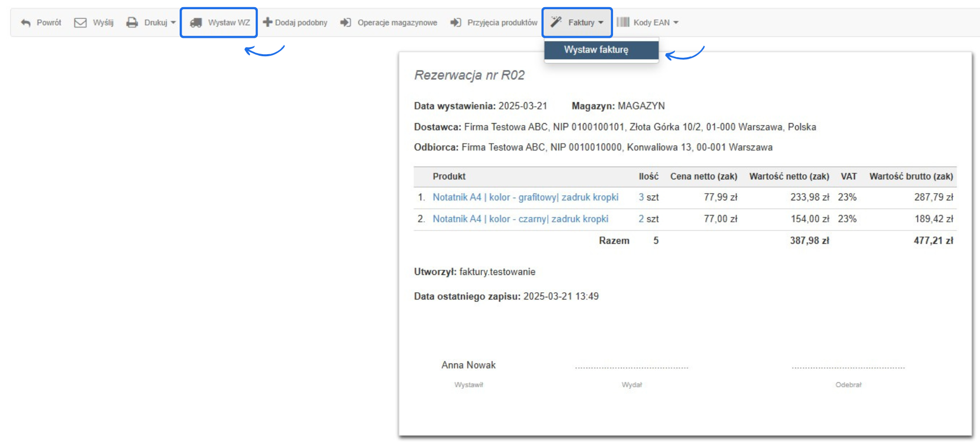
Task: Expand the Drukuj dropdown arrow
Action: coord(173,22)
